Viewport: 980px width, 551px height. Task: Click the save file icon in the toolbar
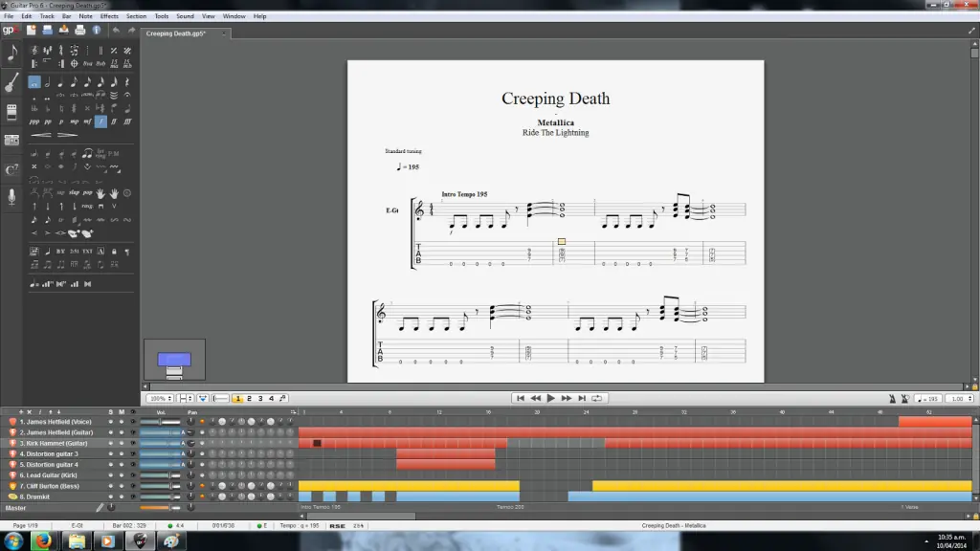coord(48,30)
